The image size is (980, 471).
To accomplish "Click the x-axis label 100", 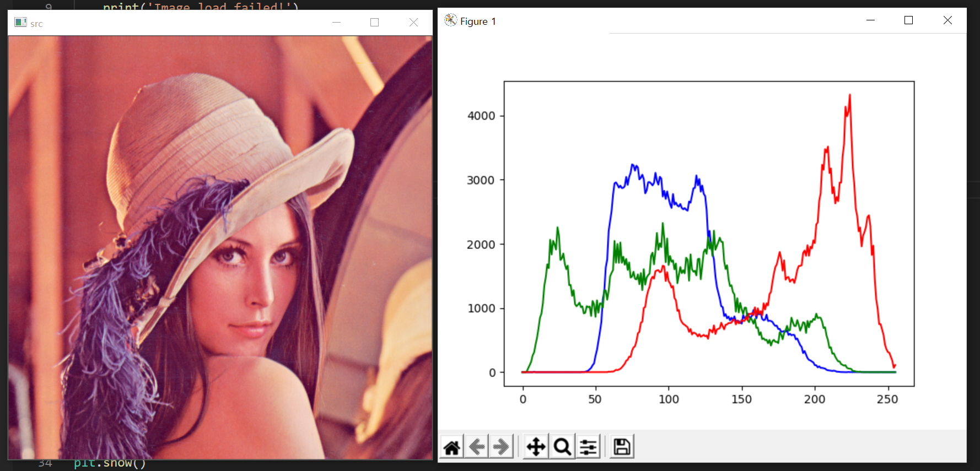I will click(x=669, y=399).
